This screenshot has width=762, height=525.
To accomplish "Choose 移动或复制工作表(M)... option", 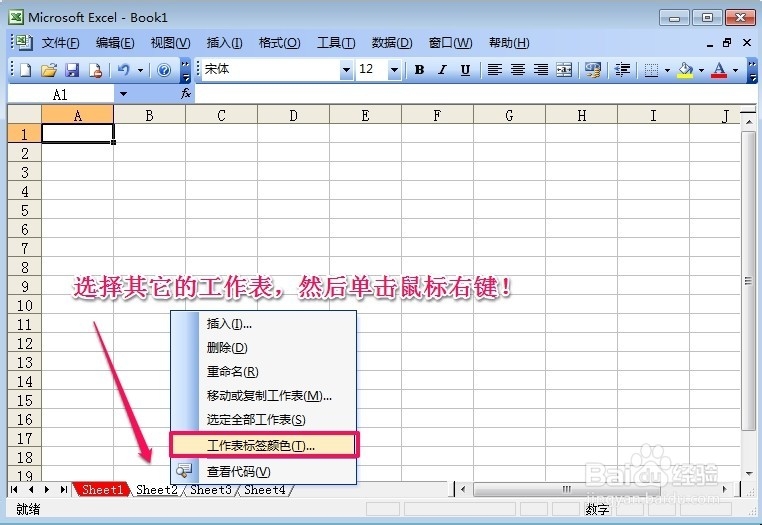I will 263,396.
